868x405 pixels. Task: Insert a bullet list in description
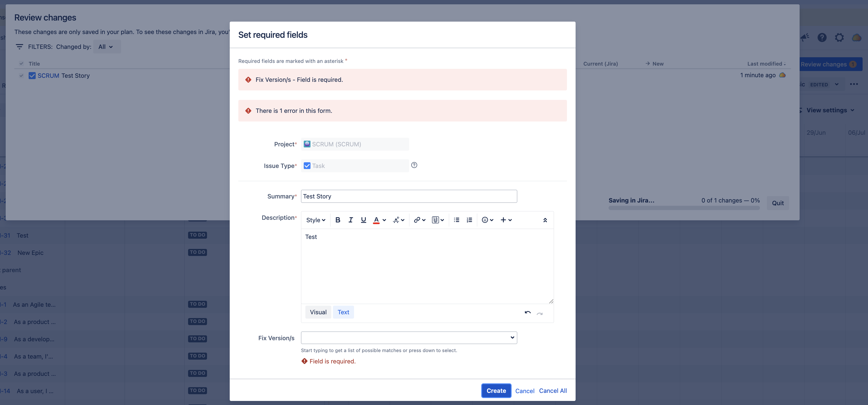(x=456, y=220)
